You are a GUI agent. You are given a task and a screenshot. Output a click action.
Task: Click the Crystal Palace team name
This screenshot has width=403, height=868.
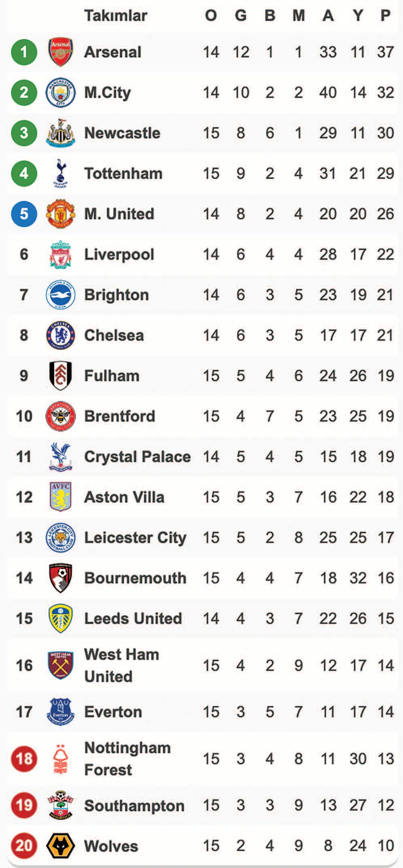(x=137, y=457)
